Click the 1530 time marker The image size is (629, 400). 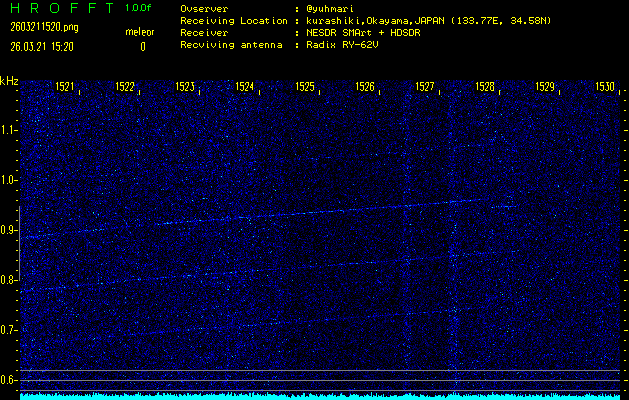coord(604,87)
